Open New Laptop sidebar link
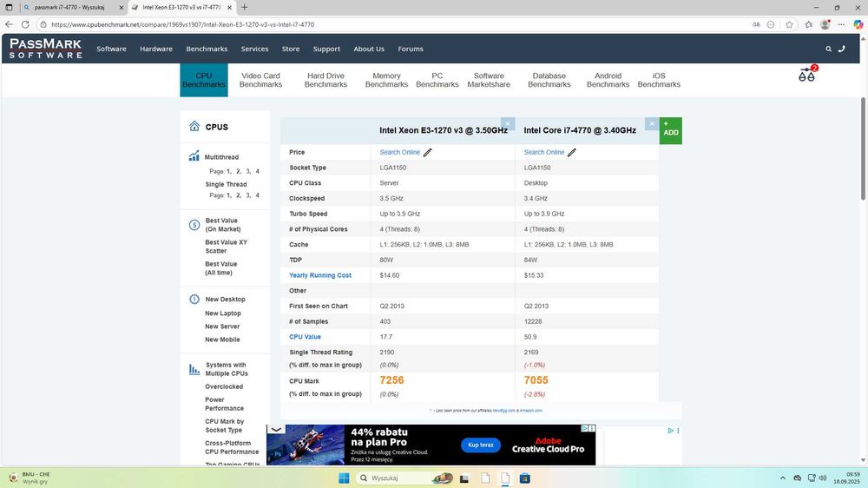Viewport: 868px width, 488px height. click(x=222, y=313)
